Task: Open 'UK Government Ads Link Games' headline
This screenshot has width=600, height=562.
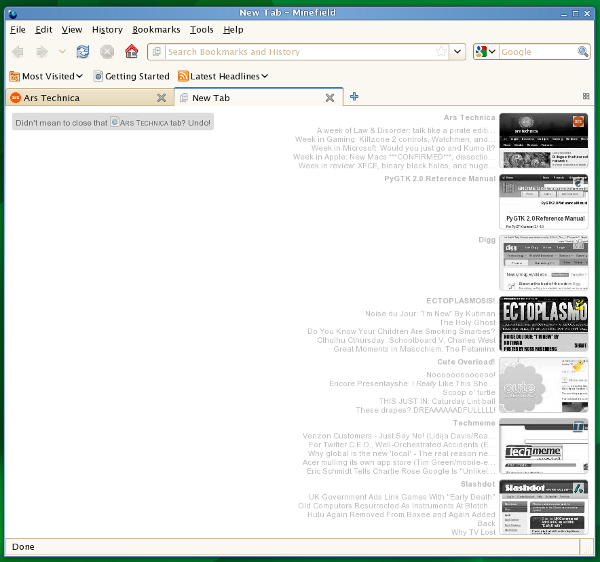Action: (402, 497)
